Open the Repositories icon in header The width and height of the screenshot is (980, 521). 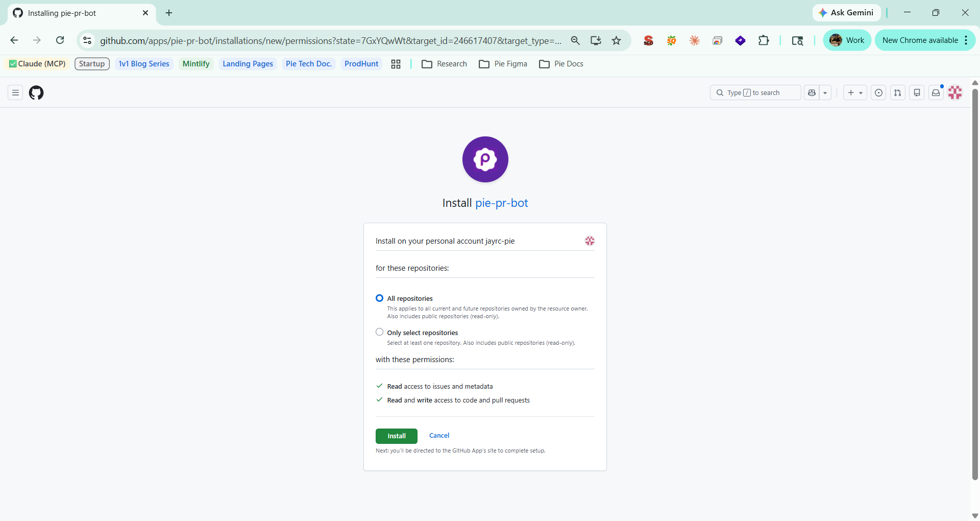coord(917,93)
